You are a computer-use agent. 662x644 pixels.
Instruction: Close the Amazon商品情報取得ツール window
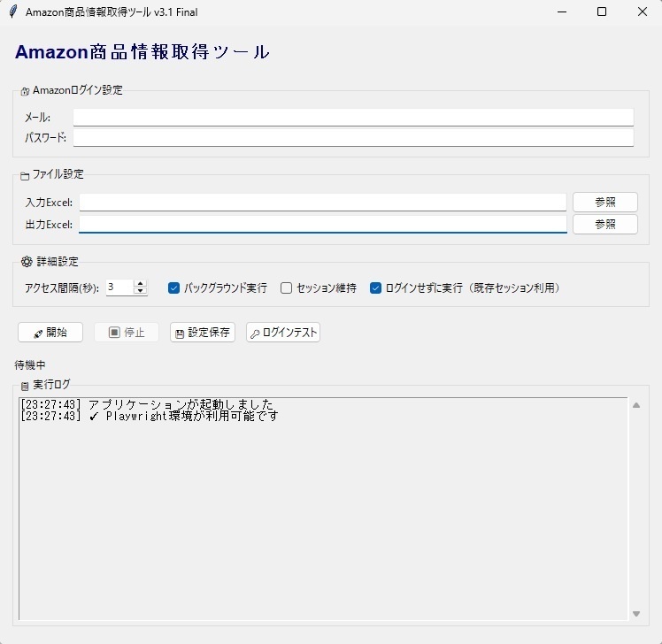pos(643,11)
